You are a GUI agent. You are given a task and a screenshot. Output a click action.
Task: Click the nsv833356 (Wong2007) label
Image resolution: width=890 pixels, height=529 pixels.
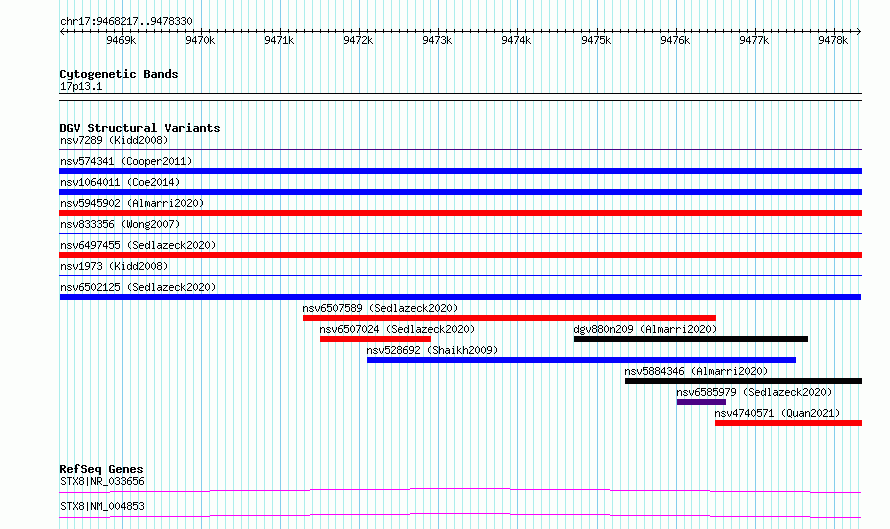click(120, 224)
